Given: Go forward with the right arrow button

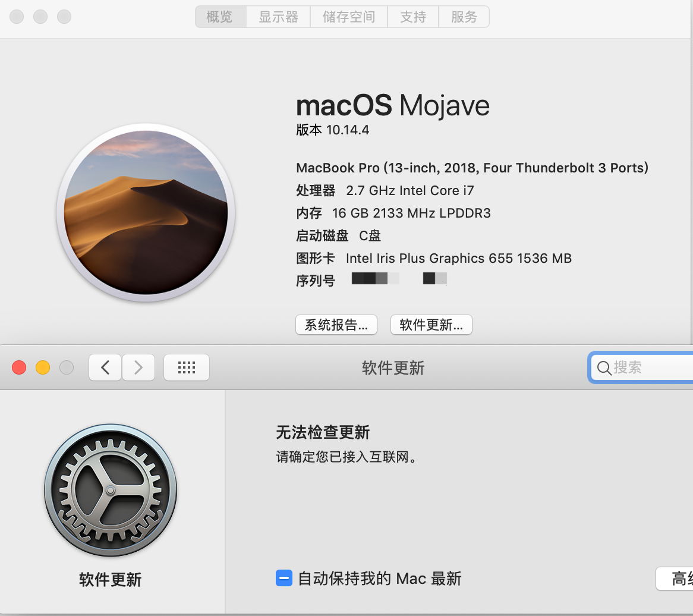Looking at the screenshot, I should [x=138, y=367].
